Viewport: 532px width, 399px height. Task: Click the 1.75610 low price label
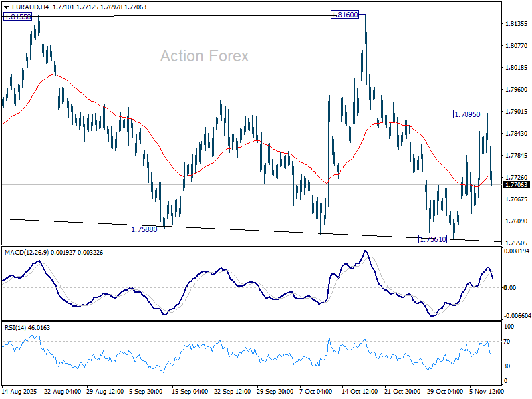432,239
